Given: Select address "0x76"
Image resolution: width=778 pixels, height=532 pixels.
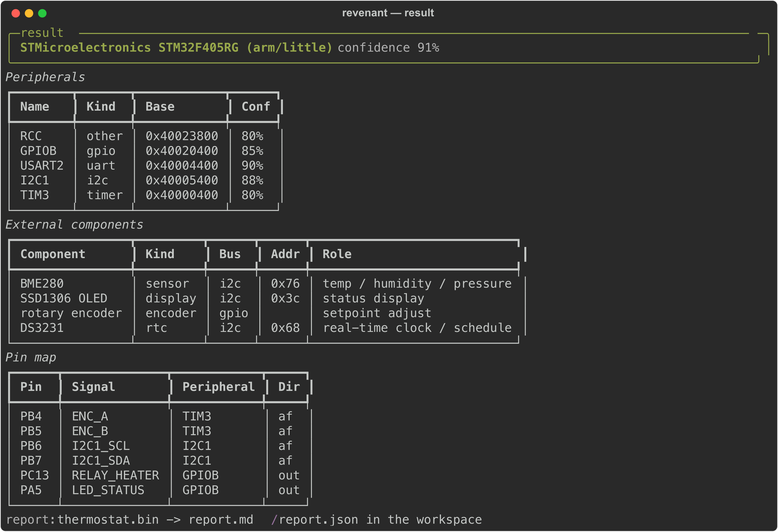Looking at the screenshot, I should tap(285, 284).
